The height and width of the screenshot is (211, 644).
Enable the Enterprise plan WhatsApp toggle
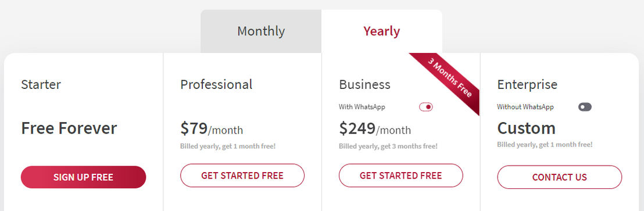tap(585, 107)
